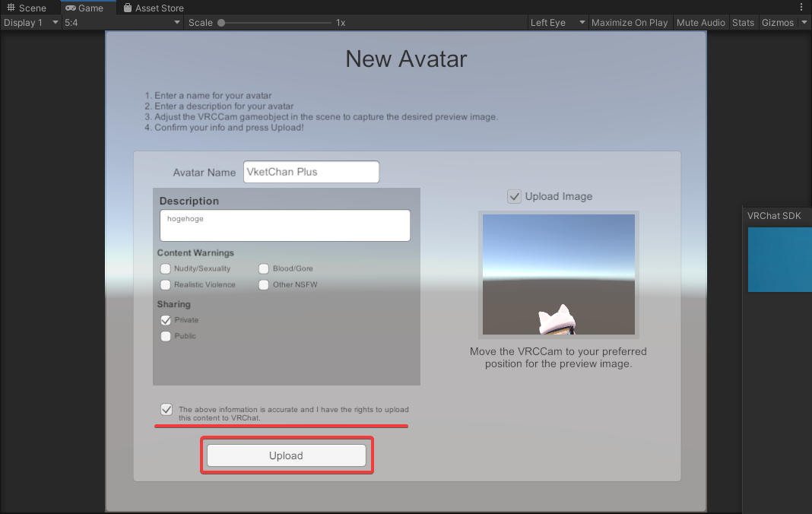Select the Game tab

(84, 8)
